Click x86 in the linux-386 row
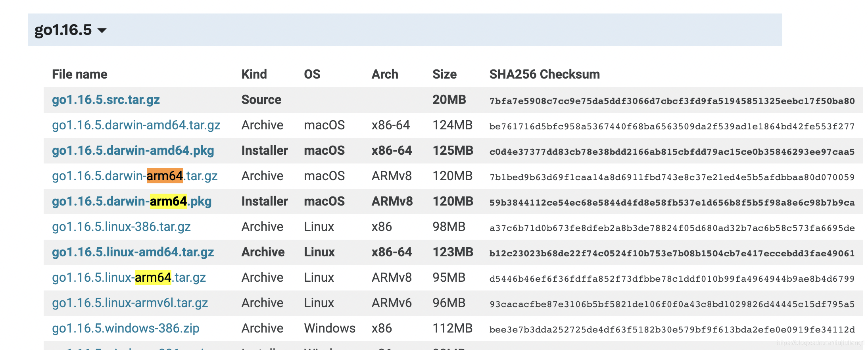This screenshot has height=350, width=868. pos(382,227)
